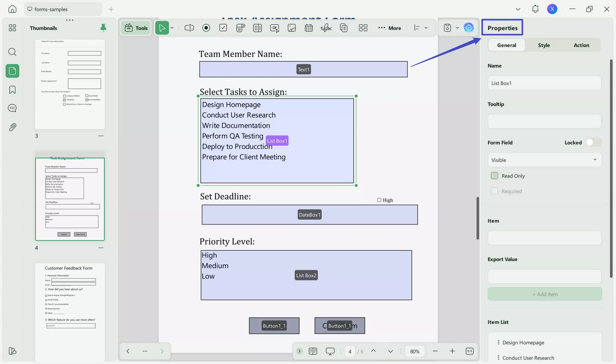The width and height of the screenshot is (616, 364).
Task: Enable the Read Only checkbox
Action: 494,175
